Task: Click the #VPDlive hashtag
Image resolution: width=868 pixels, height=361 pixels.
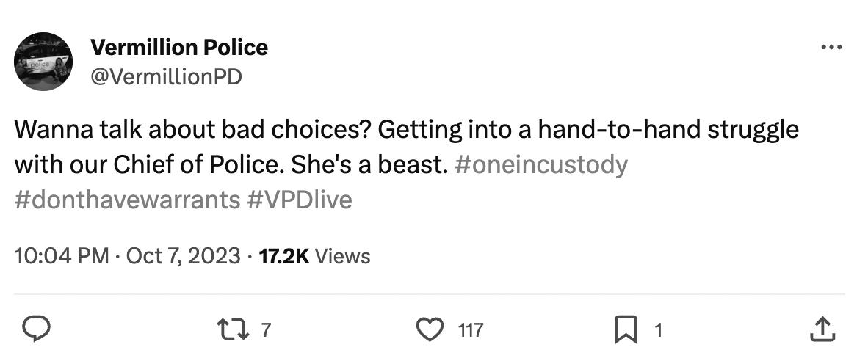Action: (300, 199)
